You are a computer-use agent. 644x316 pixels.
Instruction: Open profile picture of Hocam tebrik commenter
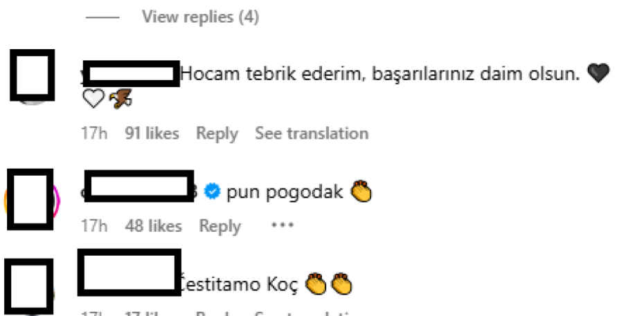(32, 76)
